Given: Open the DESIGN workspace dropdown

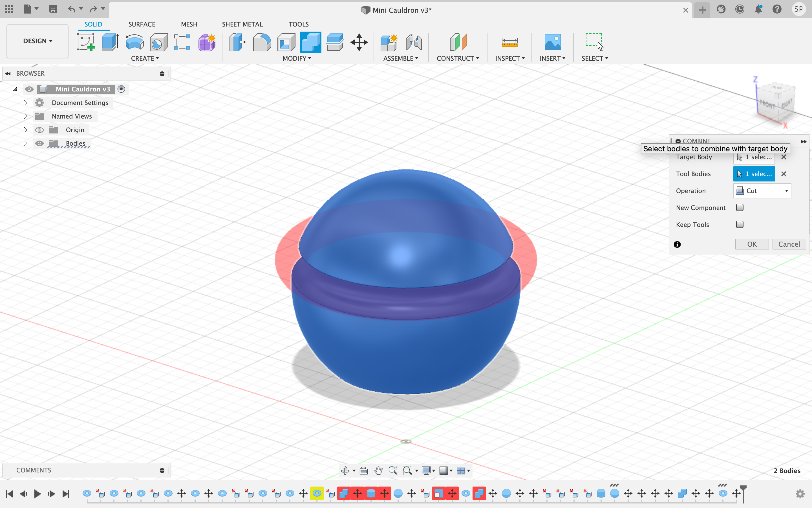Looking at the screenshot, I should [37, 41].
